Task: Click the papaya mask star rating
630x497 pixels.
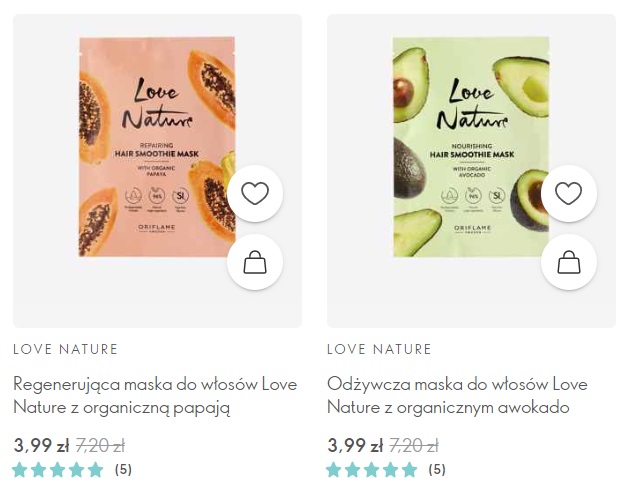Action: 57,469
